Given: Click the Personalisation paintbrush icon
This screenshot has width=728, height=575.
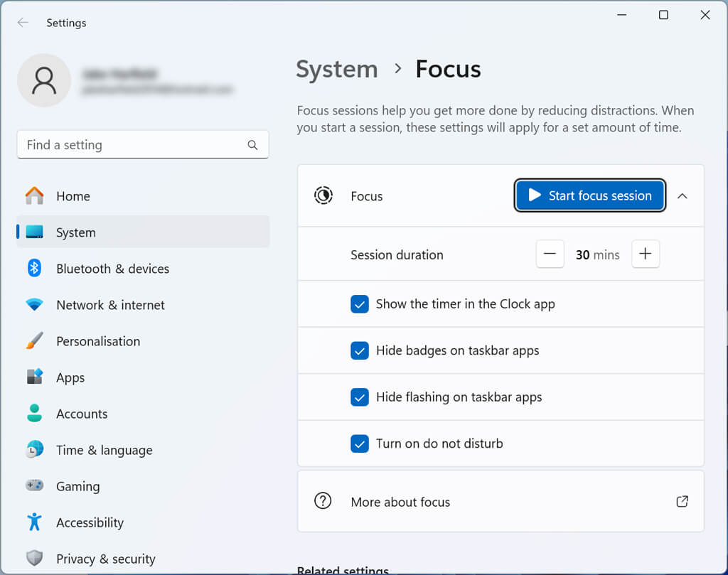Looking at the screenshot, I should [x=34, y=341].
